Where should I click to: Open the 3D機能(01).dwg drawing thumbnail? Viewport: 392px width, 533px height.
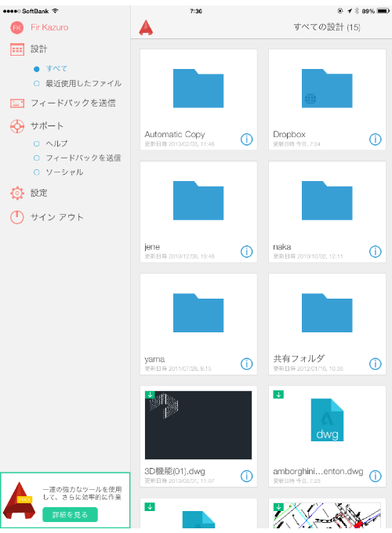(198, 426)
